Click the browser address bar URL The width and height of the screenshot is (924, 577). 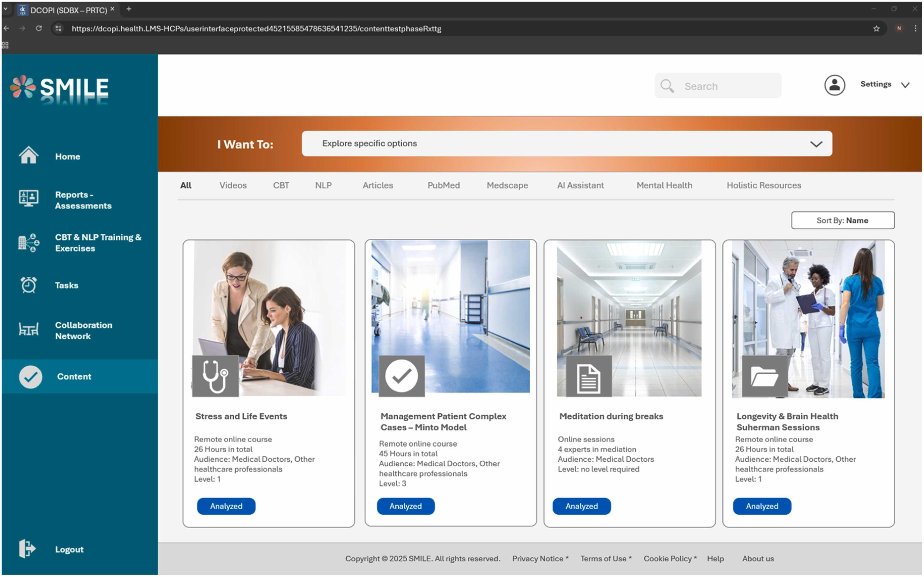(256, 29)
